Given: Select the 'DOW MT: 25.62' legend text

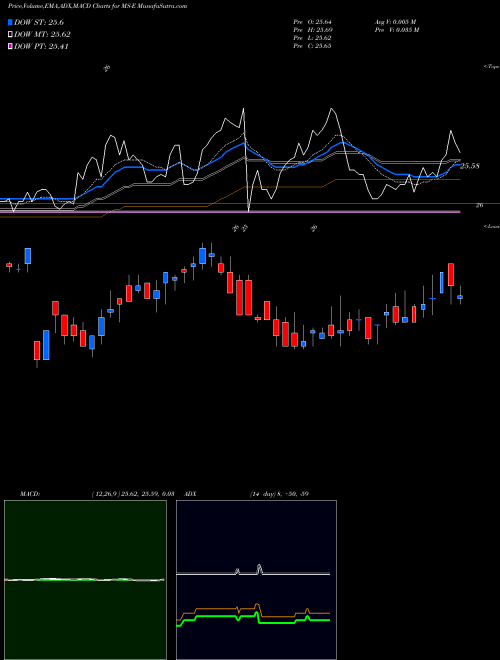Looking at the screenshot, I should [x=42, y=35].
